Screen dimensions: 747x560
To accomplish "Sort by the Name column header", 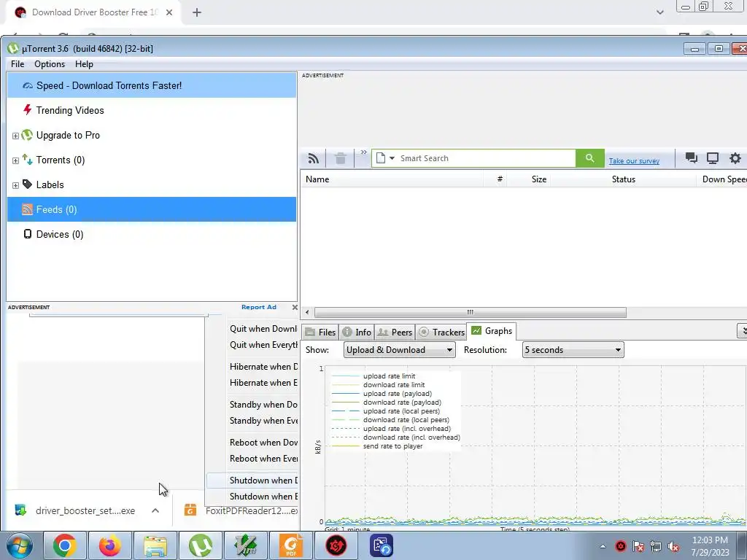I will tap(392, 179).
